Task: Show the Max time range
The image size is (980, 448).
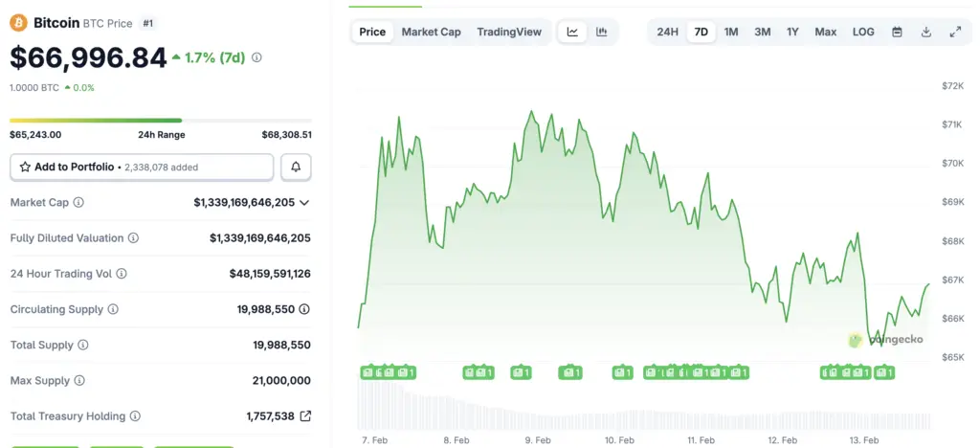Action: click(825, 32)
